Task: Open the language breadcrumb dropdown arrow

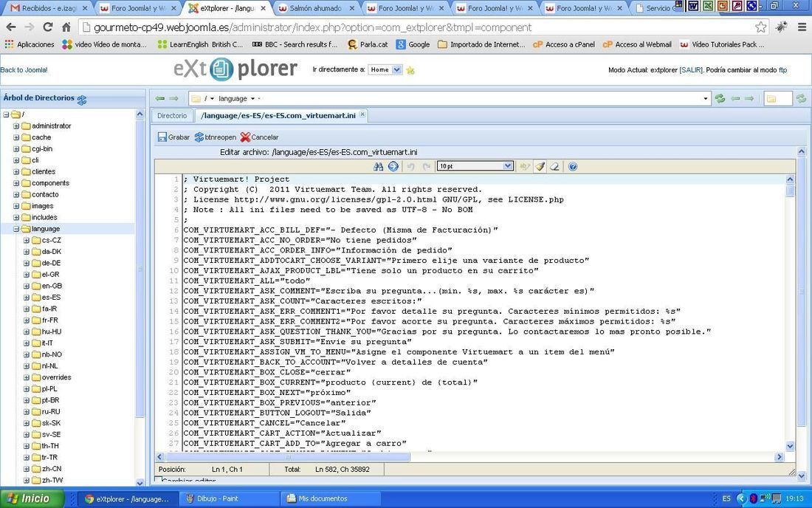Action: point(252,98)
